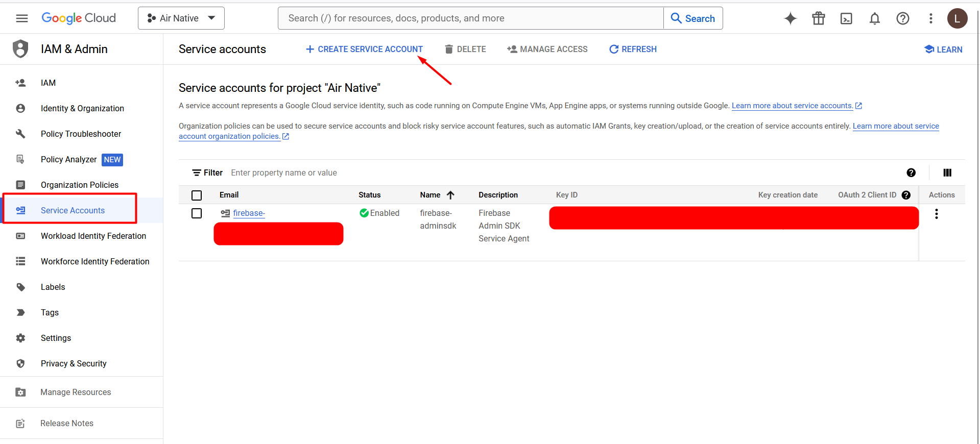
Task: Click Create Service Account
Action: click(x=364, y=49)
